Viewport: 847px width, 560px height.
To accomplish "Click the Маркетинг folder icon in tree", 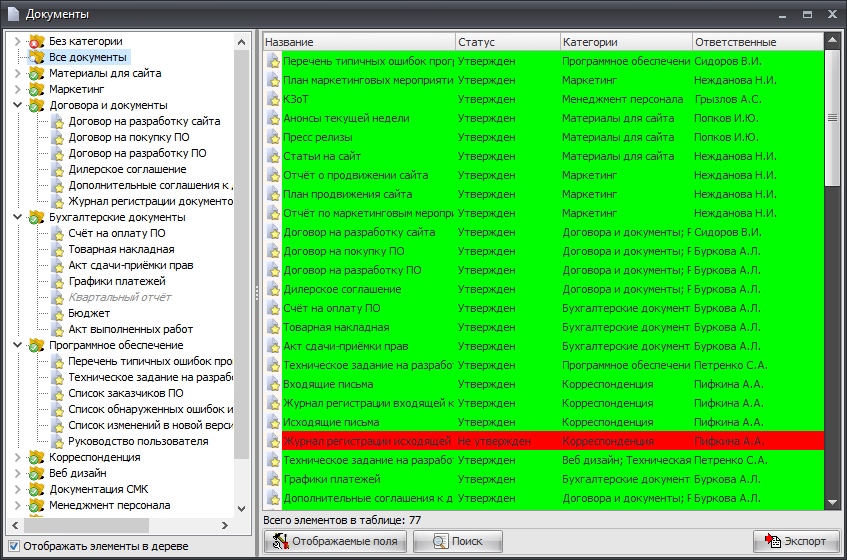I will (37, 89).
